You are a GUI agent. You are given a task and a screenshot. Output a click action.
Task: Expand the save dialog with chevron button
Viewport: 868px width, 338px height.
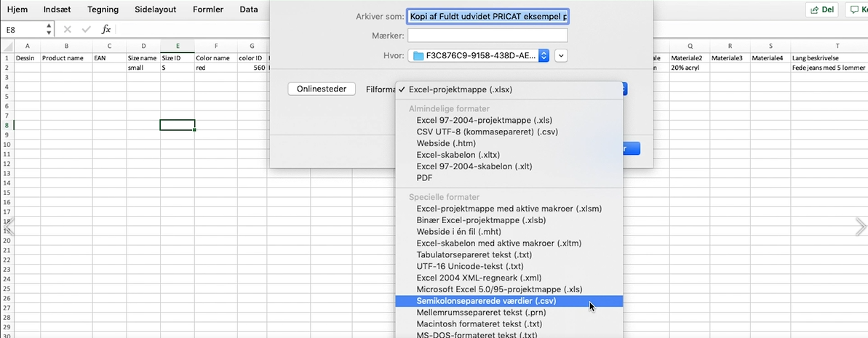coord(561,55)
